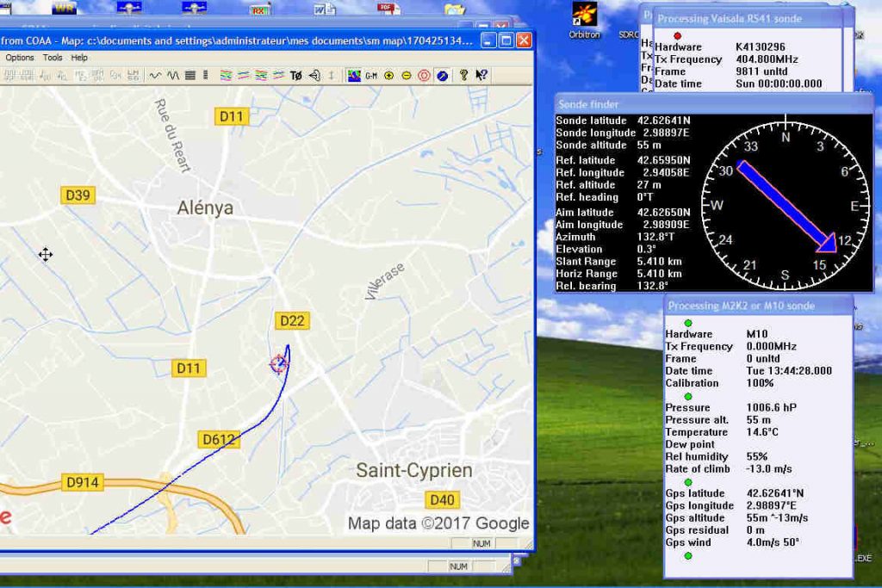Viewport: 882px width, 588px height.
Task: Click the Pressure 1006.6 hP value
Action: 771,407
